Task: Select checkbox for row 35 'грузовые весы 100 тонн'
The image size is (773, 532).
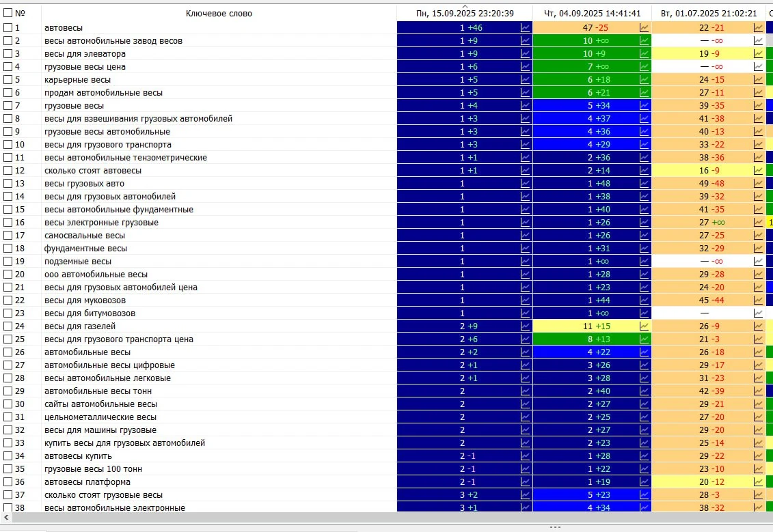Action: pyautogui.click(x=8, y=469)
